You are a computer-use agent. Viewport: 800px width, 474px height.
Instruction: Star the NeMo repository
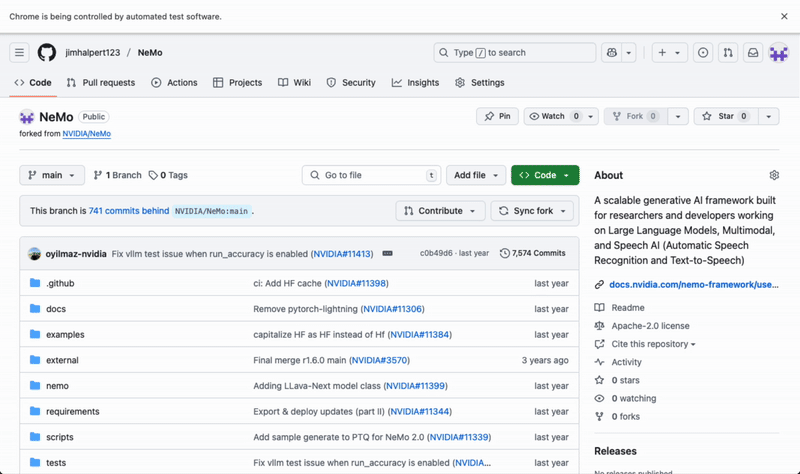tap(726, 116)
